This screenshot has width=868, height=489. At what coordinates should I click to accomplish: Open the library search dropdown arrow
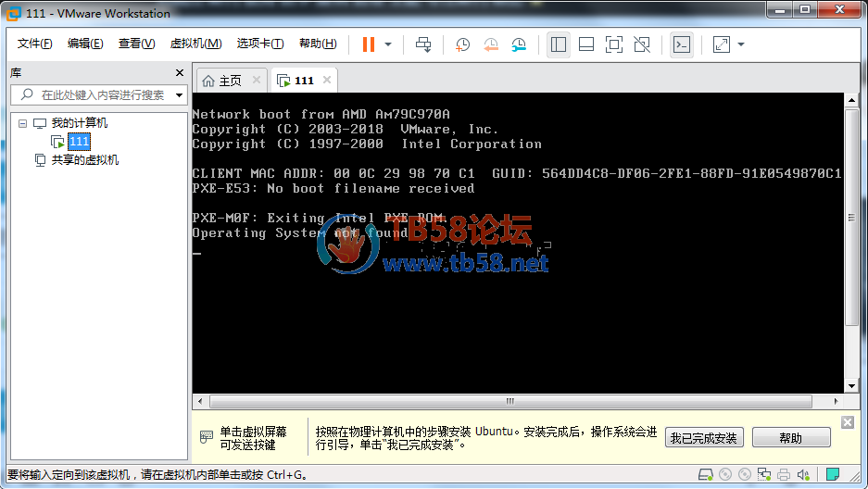point(180,95)
